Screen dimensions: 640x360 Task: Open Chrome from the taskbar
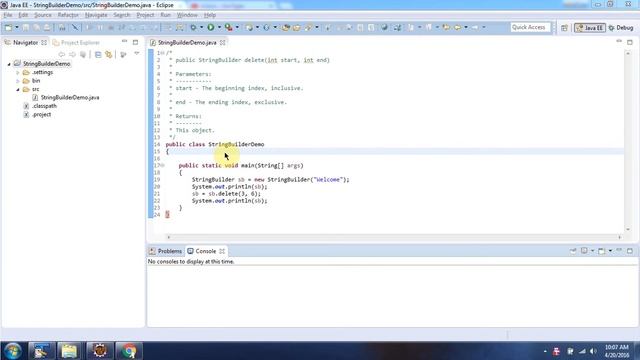click(x=129, y=351)
